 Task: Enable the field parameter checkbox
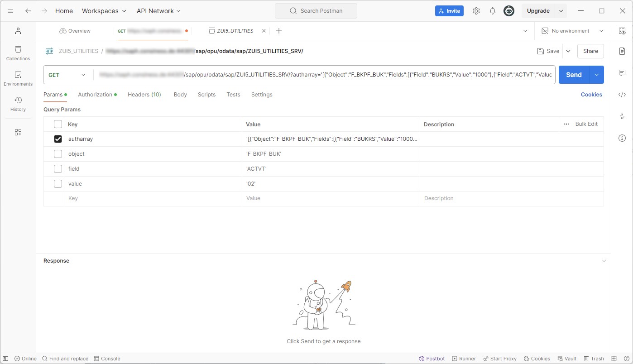pyautogui.click(x=58, y=169)
